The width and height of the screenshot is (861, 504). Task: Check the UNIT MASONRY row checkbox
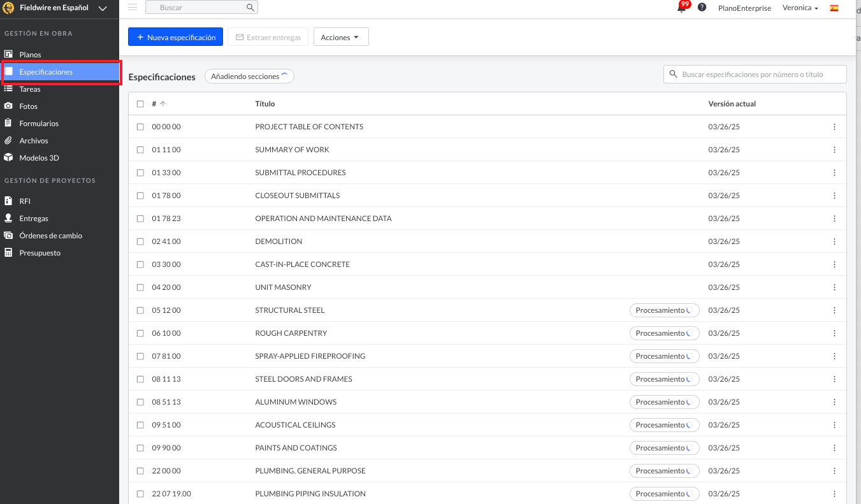click(140, 287)
